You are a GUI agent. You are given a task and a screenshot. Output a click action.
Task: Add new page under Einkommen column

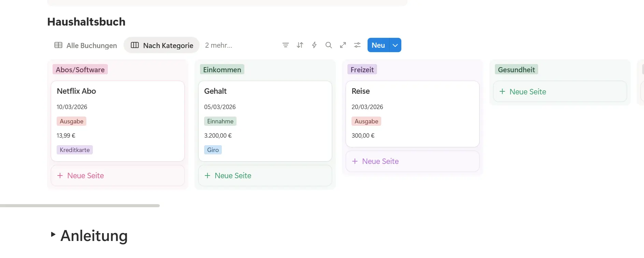pyautogui.click(x=265, y=176)
